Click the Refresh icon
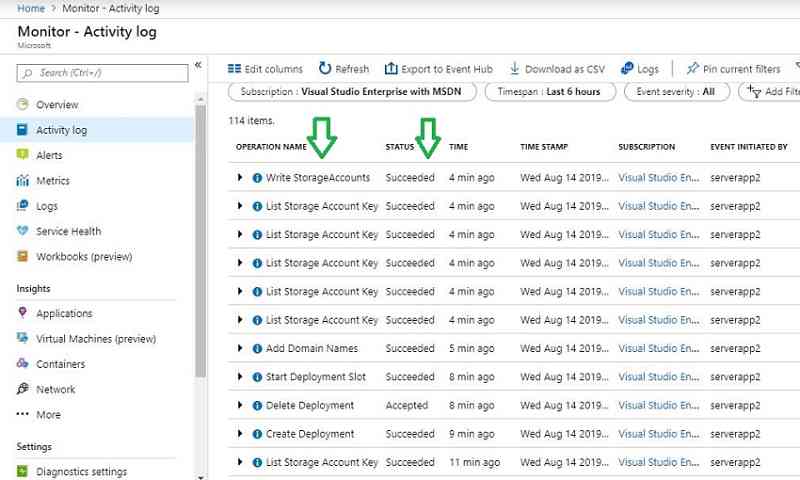This screenshot has height=480, width=800. tap(325, 68)
